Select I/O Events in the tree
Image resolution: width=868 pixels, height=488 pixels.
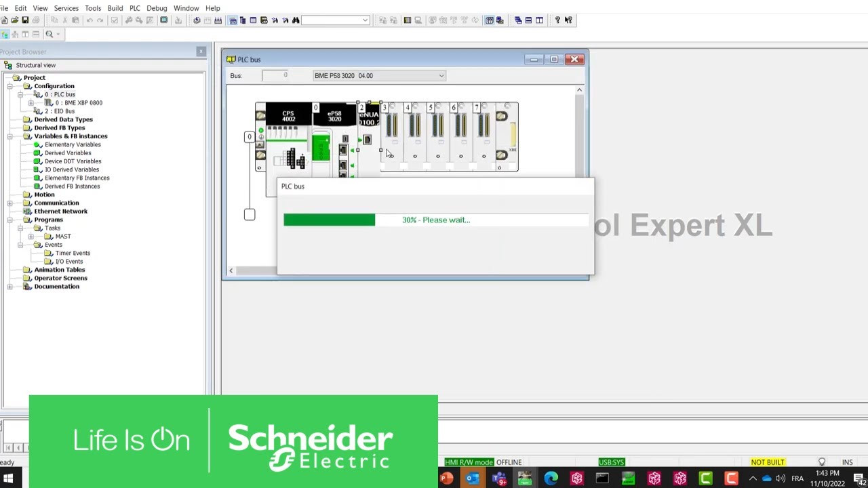tap(69, 262)
